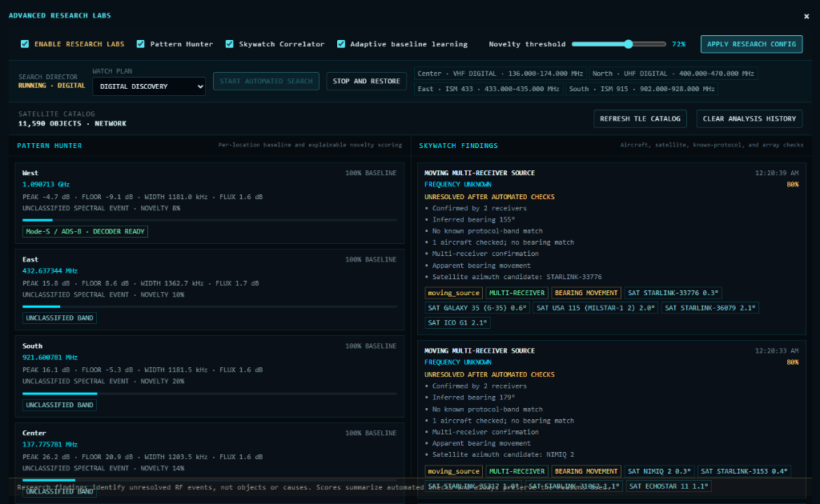This screenshot has width=820, height=504.
Task: Click the 12:20:39 AM finding timestamp
Action: point(777,173)
